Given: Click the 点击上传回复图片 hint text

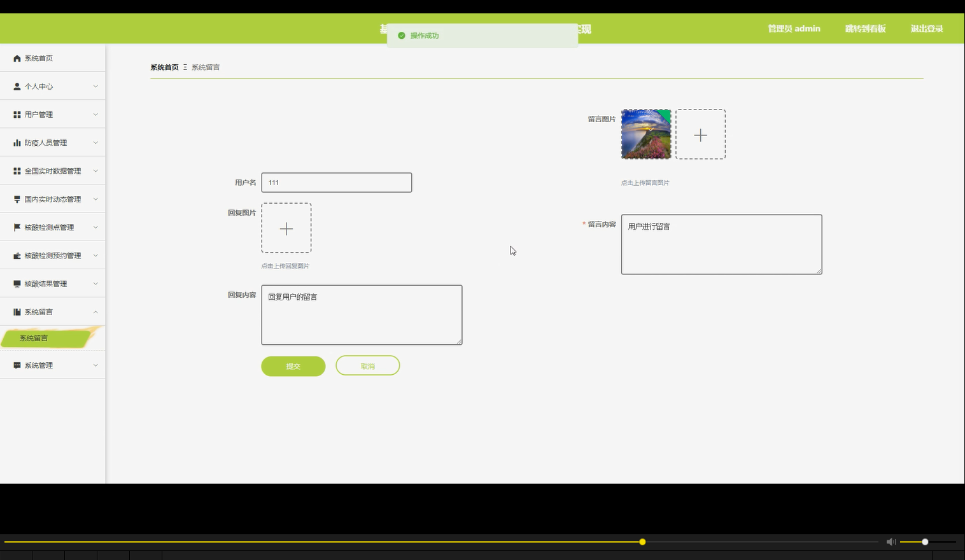Looking at the screenshot, I should (285, 266).
